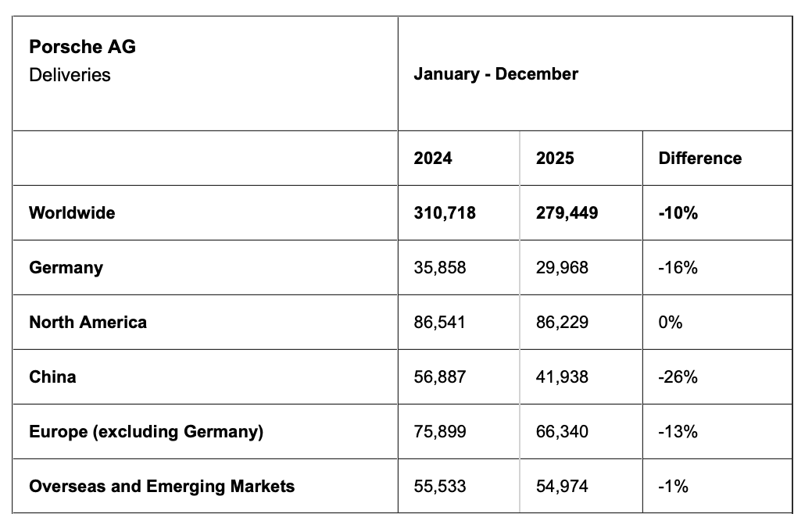Click the China row label

52,377
